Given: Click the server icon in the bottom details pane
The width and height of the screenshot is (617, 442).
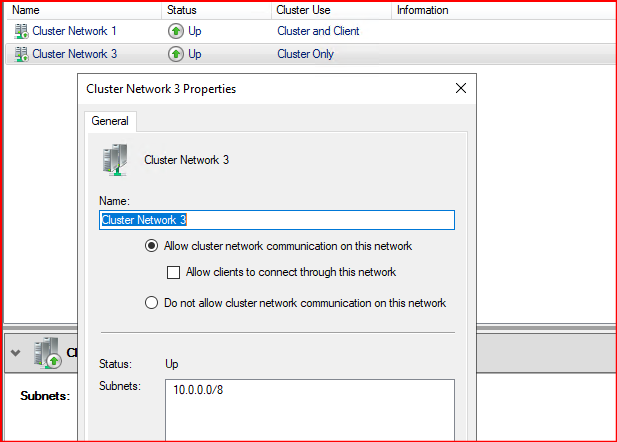Looking at the screenshot, I should 48,353.
